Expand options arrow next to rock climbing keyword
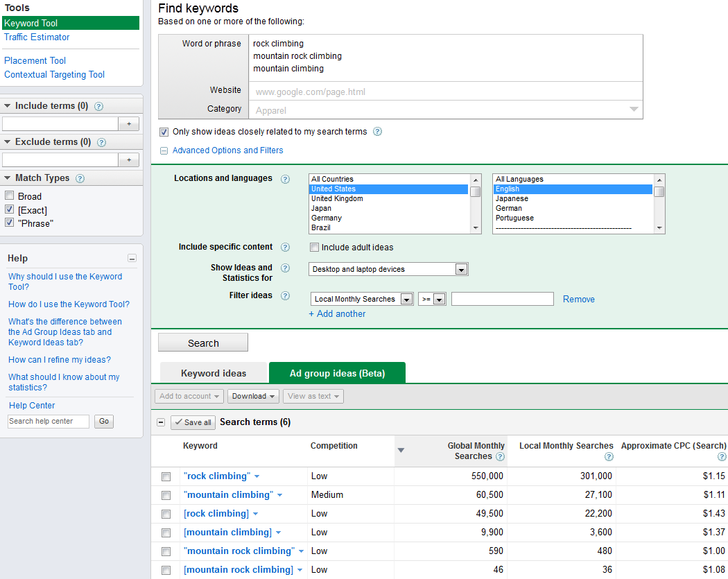This screenshot has height=579, width=728. (x=257, y=476)
